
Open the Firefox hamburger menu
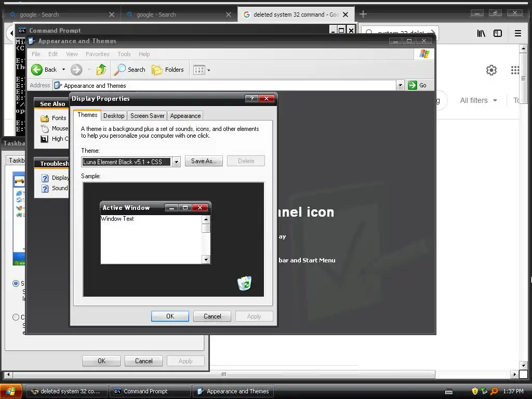[x=518, y=33]
